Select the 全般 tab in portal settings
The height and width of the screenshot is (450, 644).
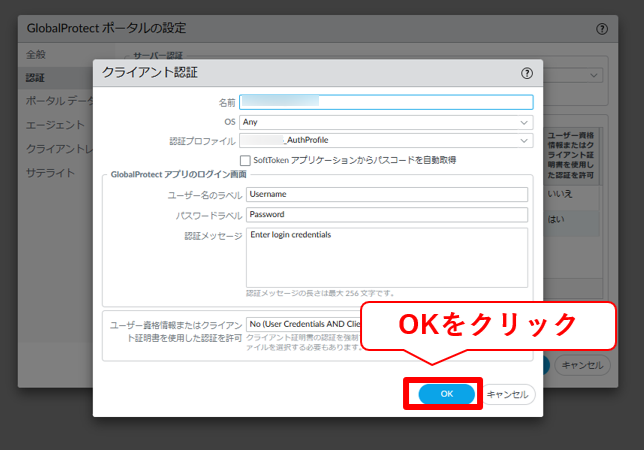[36, 54]
